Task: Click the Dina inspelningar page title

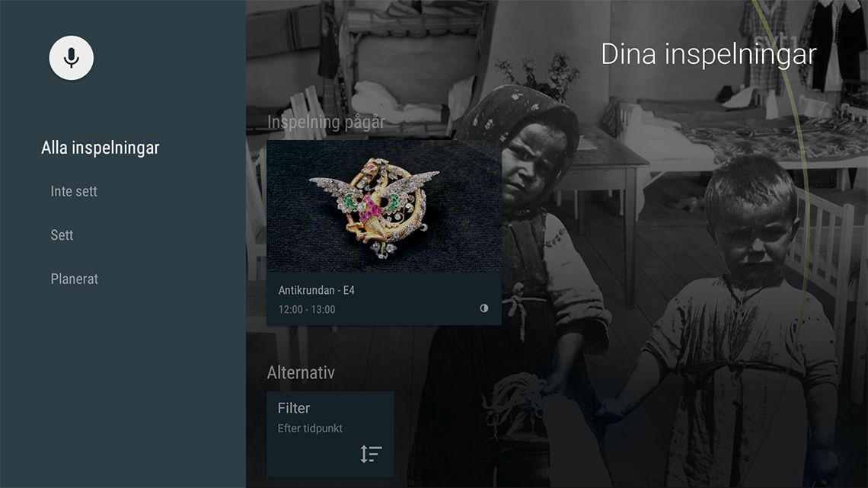Action: [x=709, y=54]
